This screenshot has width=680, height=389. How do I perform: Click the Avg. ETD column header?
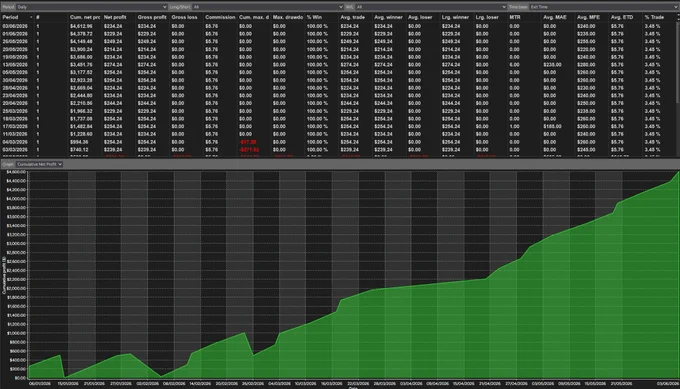(x=626, y=17)
